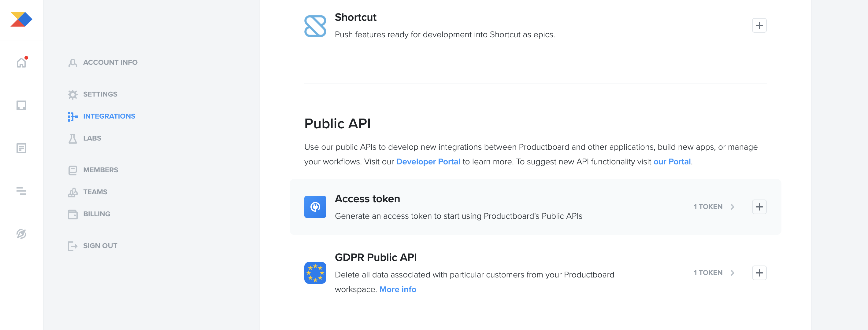Image resolution: width=868 pixels, height=330 pixels.
Task: Open the Insights inbox icon in sidebar
Action: pyautogui.click(x=21, y=105)
